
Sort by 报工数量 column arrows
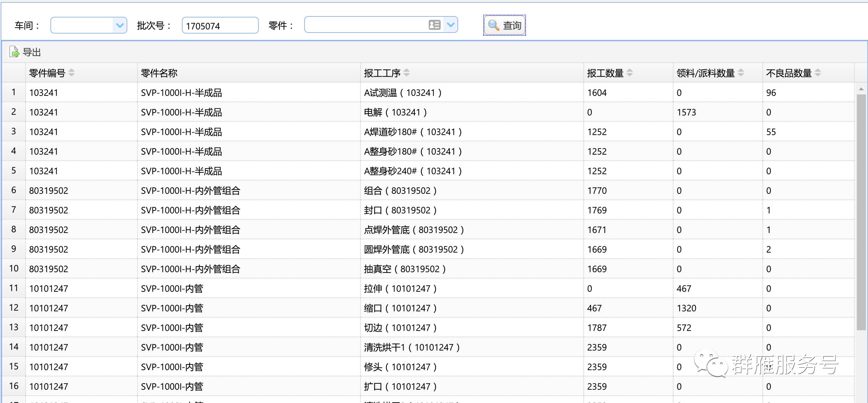click(629, 73)
